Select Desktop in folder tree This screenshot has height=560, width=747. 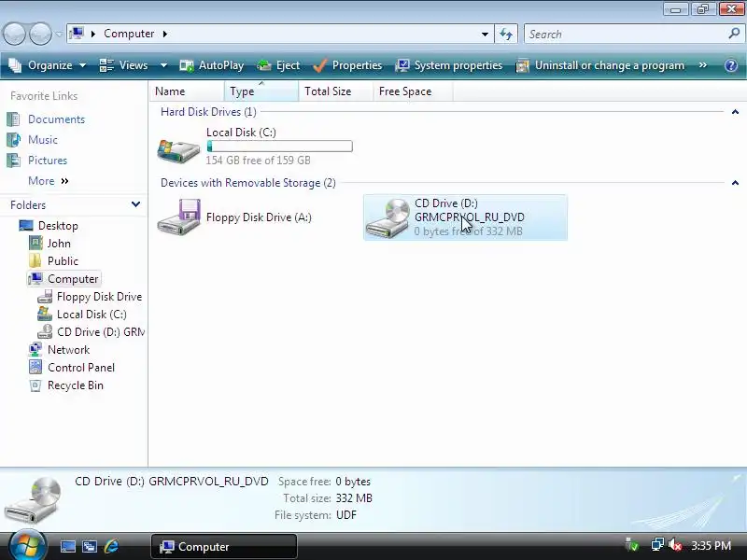pyautogui.click(x=58, y=225)
